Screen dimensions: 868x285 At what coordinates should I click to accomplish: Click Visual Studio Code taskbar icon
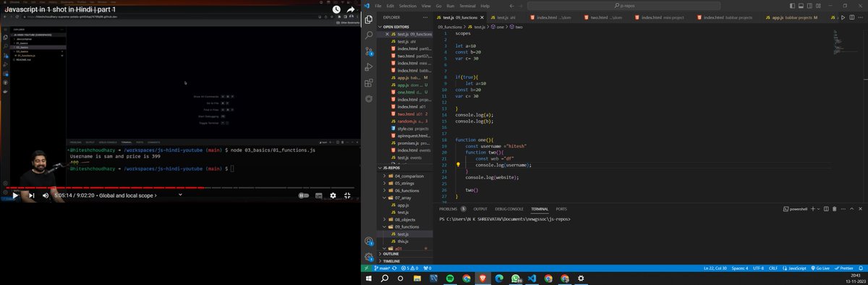(532, 278)
